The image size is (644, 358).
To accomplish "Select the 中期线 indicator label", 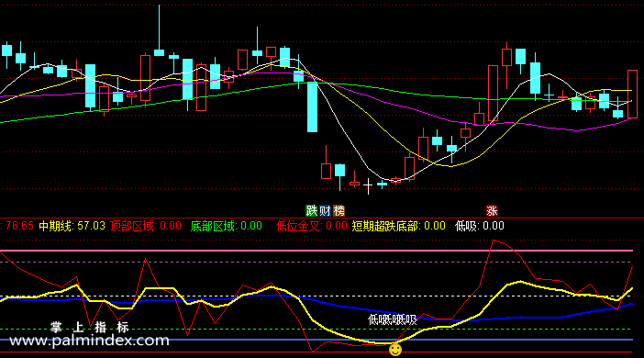I will [56, 226].
